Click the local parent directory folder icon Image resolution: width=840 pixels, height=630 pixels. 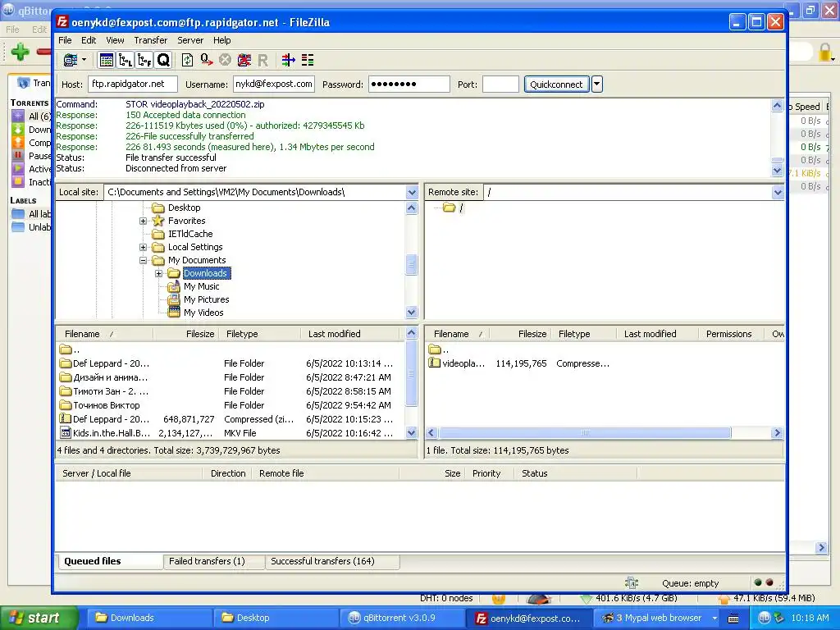coord(66,349)
